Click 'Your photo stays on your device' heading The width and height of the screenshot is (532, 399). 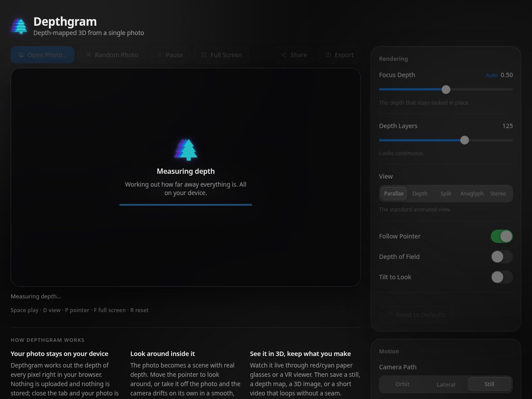click(x=59, y=354)
